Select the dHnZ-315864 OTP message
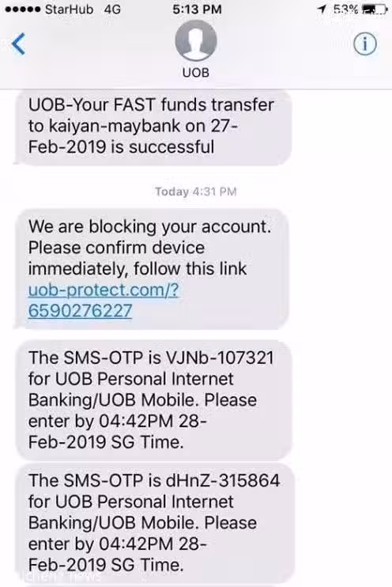 pyautogui.click(x=155, y=523)
